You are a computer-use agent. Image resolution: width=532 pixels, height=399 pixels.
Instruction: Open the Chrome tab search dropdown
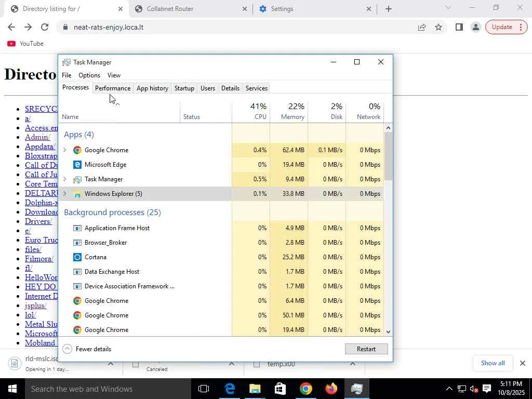point(448,7)
